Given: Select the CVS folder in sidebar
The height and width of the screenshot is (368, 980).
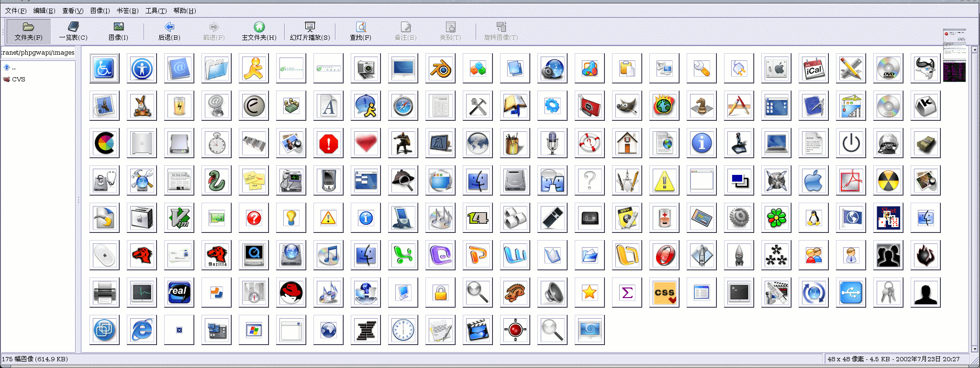Looking at the screenshot, I should point(18,80).
